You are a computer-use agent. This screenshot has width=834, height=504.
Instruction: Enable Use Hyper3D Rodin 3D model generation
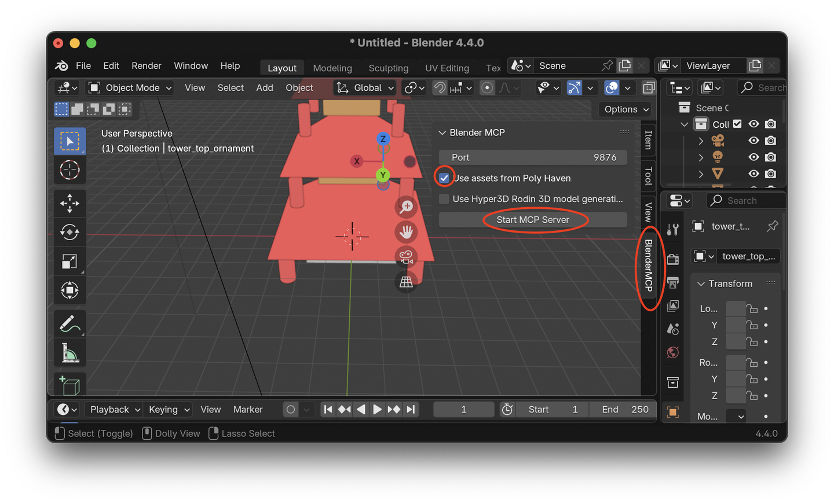(x=444, y=198)
